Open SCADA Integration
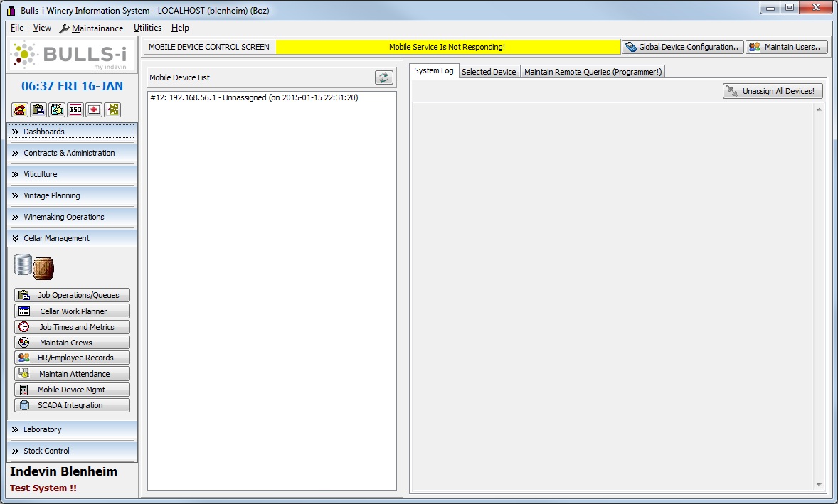 pos(72,405)
